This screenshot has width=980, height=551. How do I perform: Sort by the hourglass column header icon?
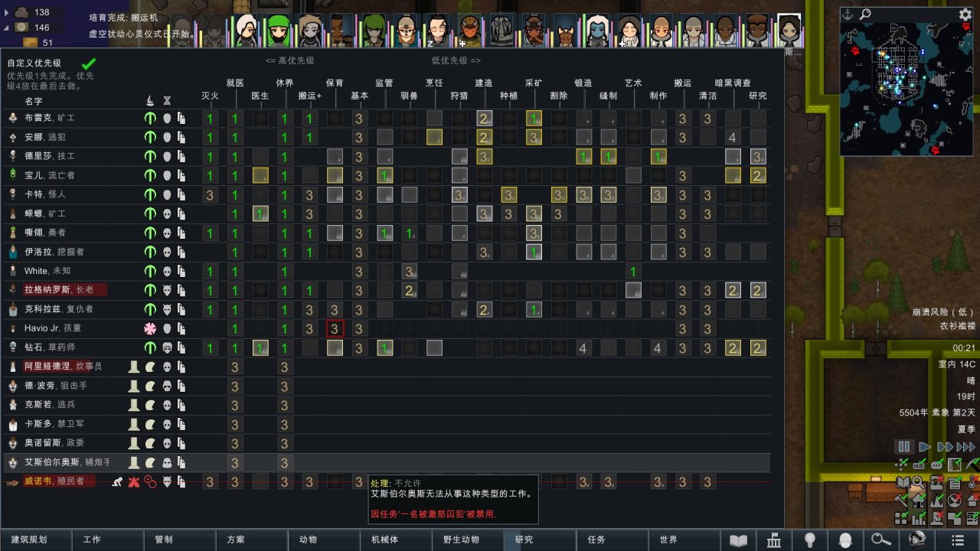point(167,100)
